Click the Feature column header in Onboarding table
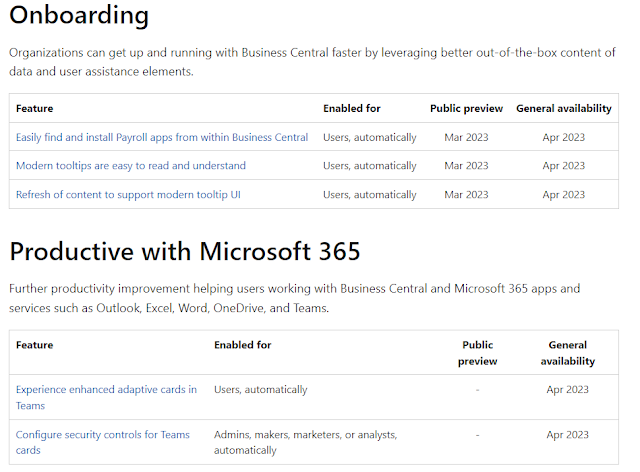The height and width of the screenshot is (472, 640). pos(34,108)
